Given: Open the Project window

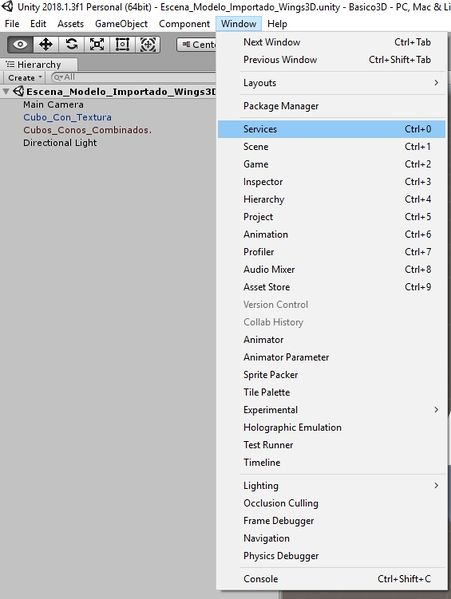Looking at the screenshot, I should click(x=331, y=217).
